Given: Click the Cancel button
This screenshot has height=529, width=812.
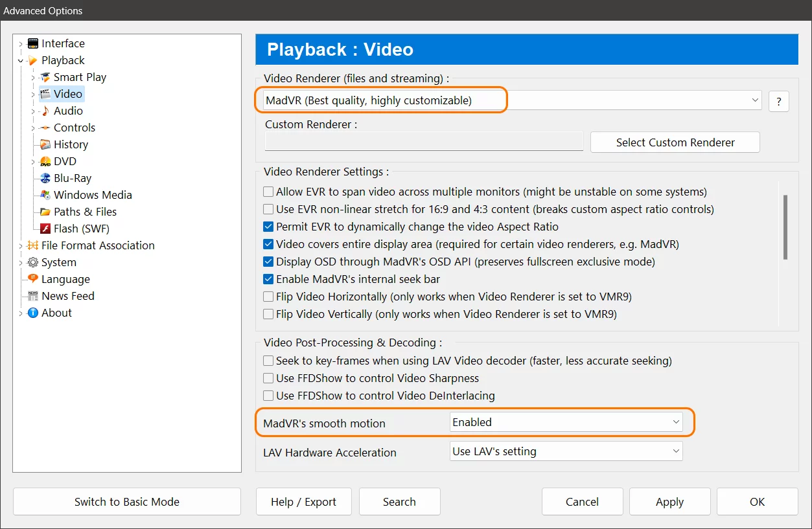Looking at the screenshot, I should point(582,502).
